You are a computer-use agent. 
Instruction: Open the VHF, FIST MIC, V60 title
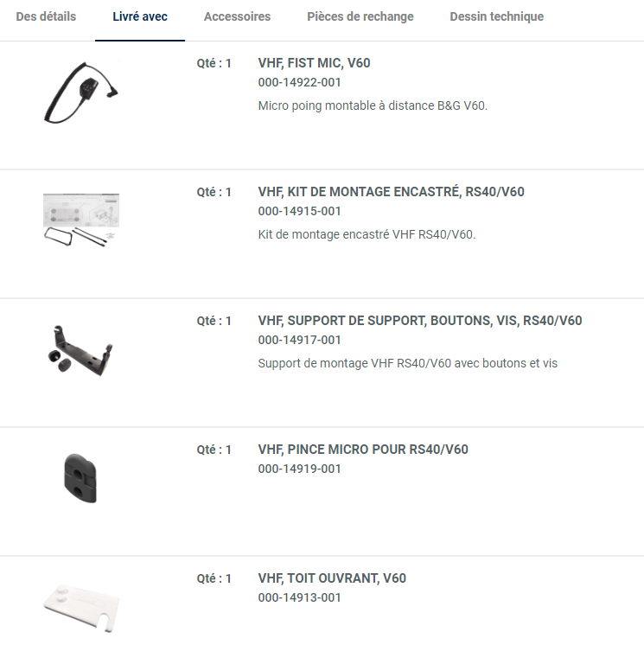pyautogui.click(x=314, y=63)
